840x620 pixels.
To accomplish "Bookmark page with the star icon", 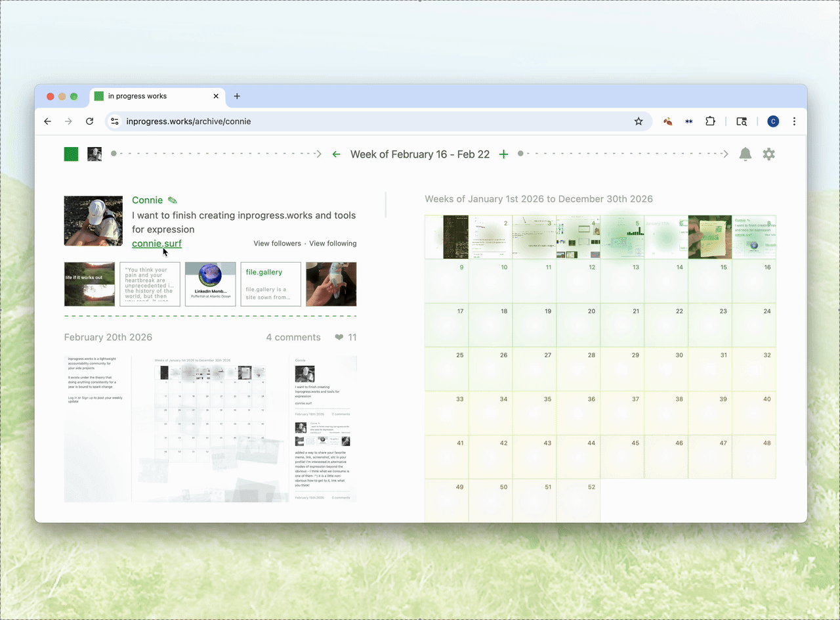I will coord(639,122).
